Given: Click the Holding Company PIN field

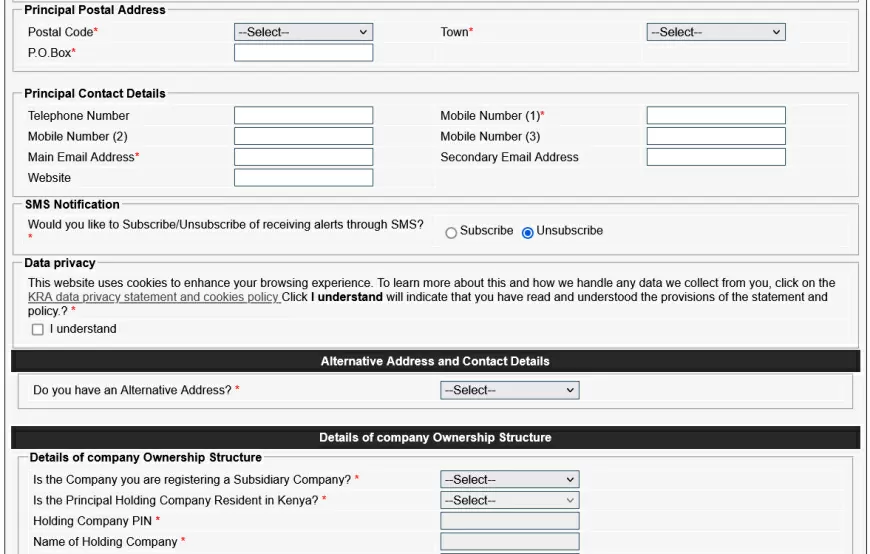Looking at the screenshot, I should tap(509, 521).
